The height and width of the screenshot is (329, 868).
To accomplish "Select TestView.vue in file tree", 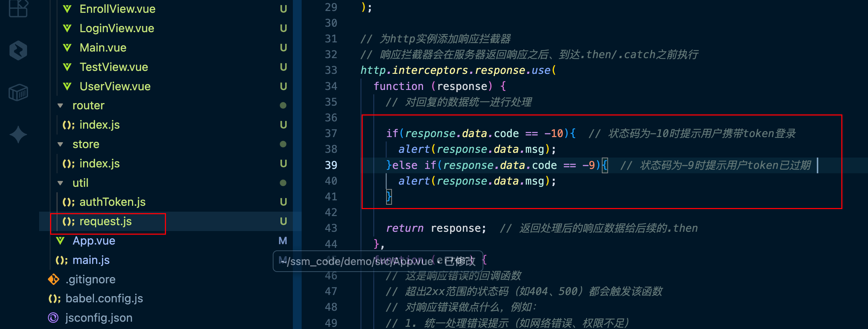I will [x=114, y=67].
